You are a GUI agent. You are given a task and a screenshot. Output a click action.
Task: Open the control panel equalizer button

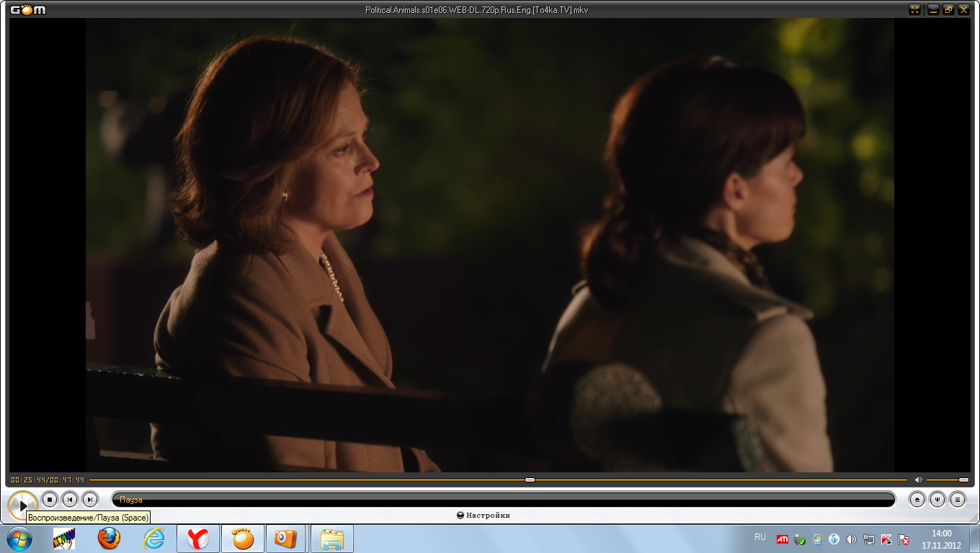click(937, 499)
